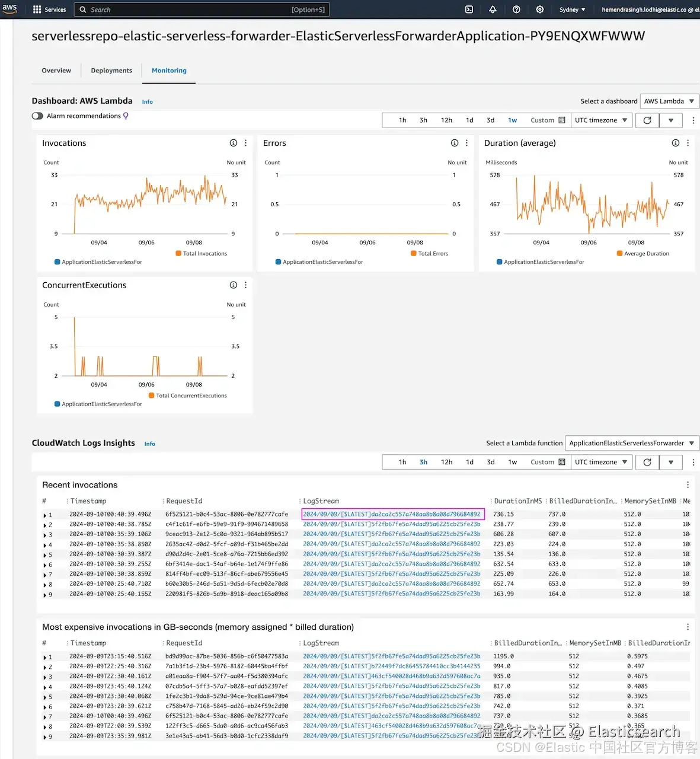The image size is (700, 759).
Task: Open the Custom Logs Insights time range
Action: click(548, 463)
